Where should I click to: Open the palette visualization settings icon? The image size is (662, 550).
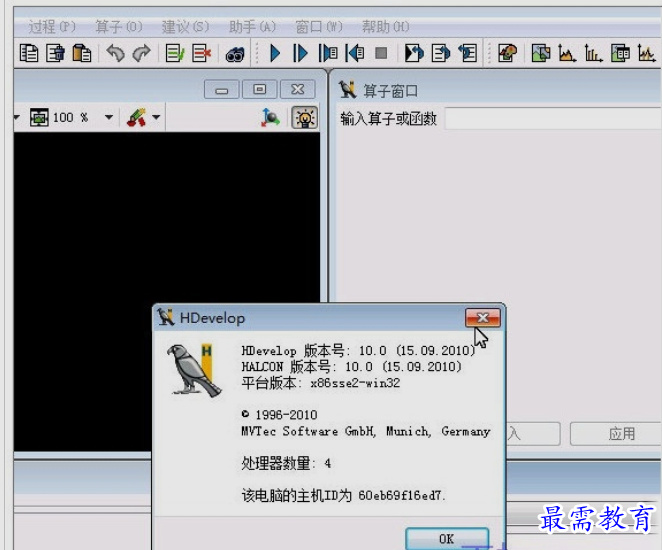click(x=507, y=54)
